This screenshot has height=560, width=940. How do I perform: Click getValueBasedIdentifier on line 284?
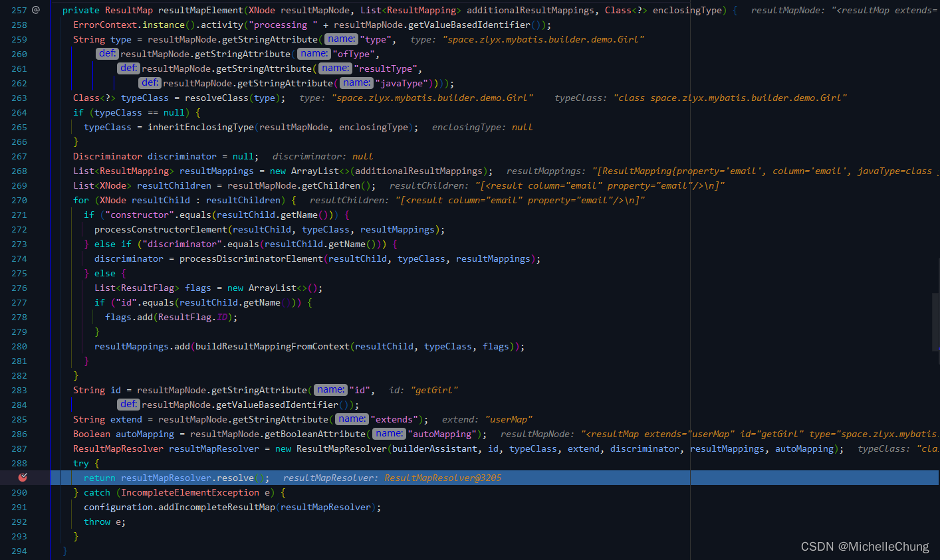click(x=278, y=405)
